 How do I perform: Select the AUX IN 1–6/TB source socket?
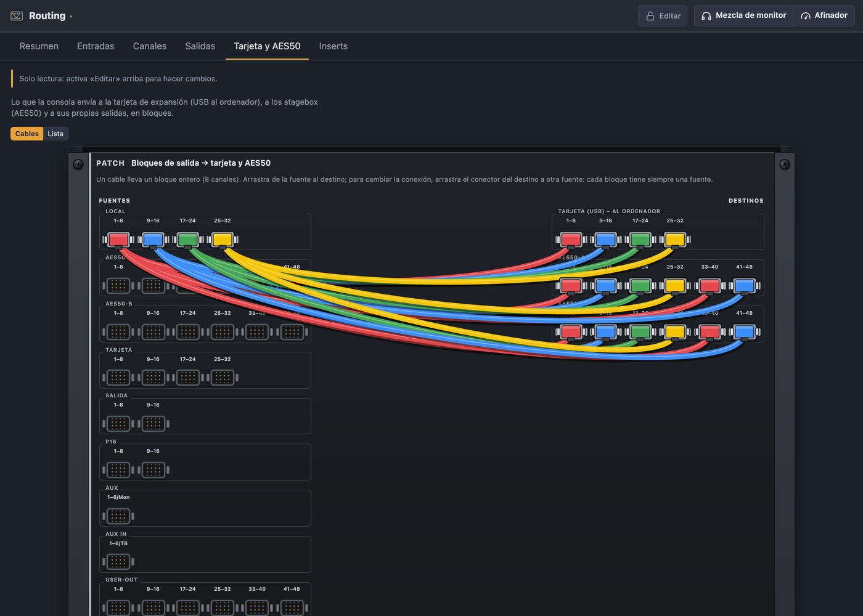tap(118, 562)
